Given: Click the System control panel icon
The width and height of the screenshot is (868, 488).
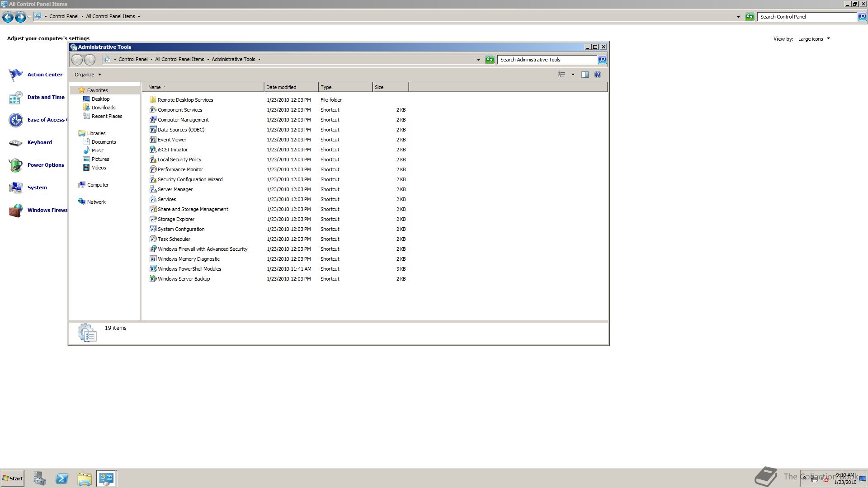Looking at the screenshot, I should click(16, 188).
